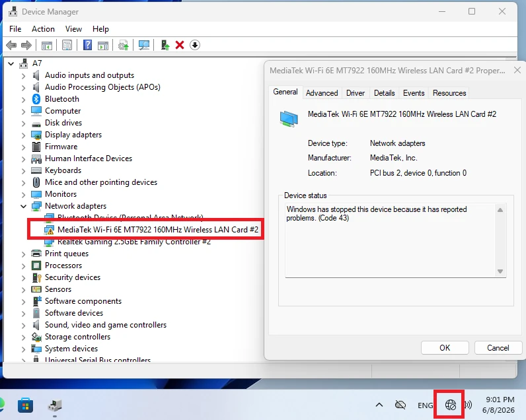Click the Keyboards category icon
Screen dimensions: 526x420
tap(36, 170)
